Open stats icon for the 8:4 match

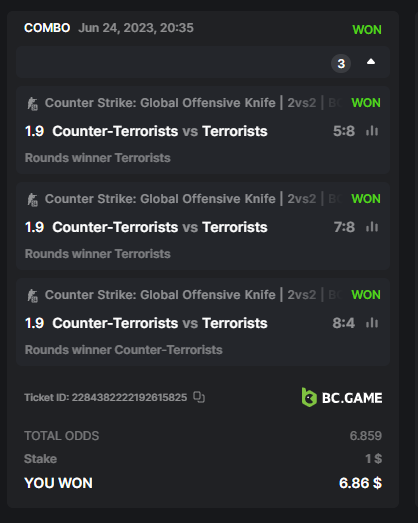coord(372,323)
